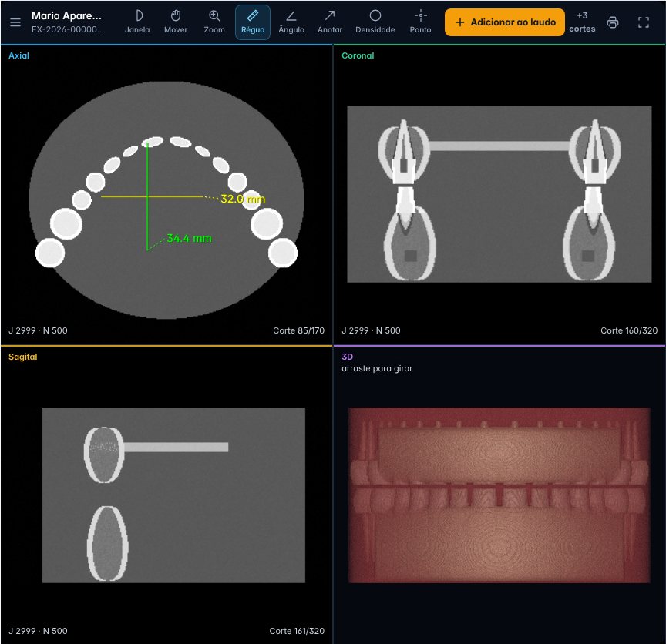
Task: Click the 32.0 mm measurement label
Action: [243, 199]
